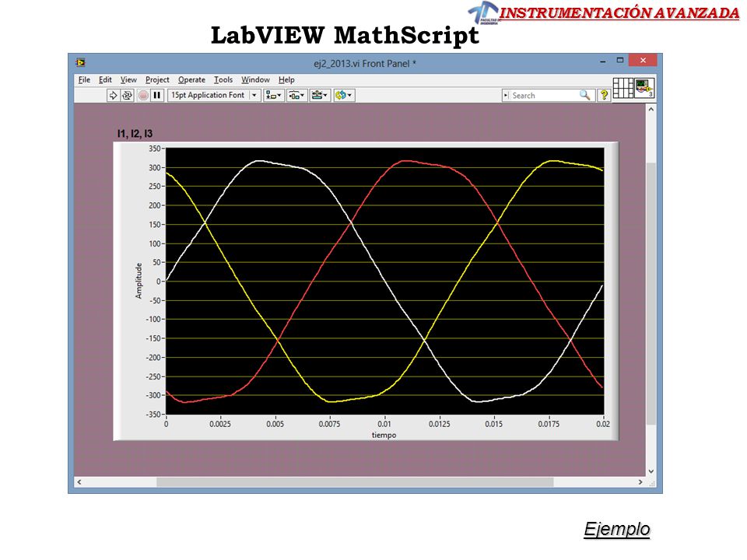
Task: Click the 0.02 x-axis end value
Action: tap(602, 424)
